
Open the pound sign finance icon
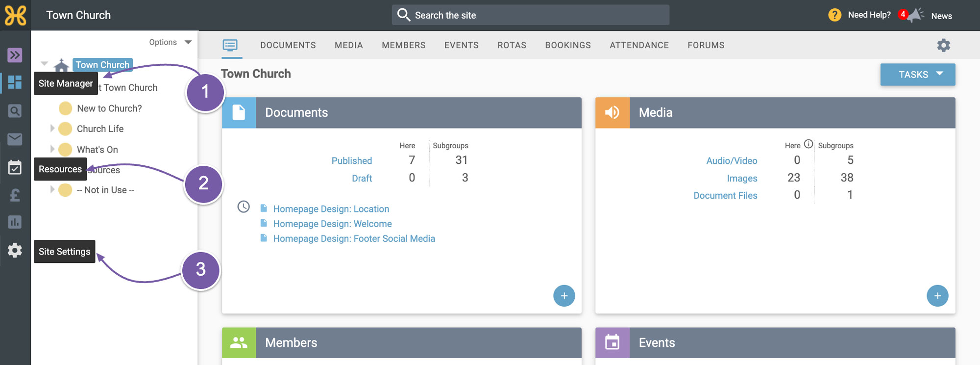pyautogui.click(x=15, y=195)
